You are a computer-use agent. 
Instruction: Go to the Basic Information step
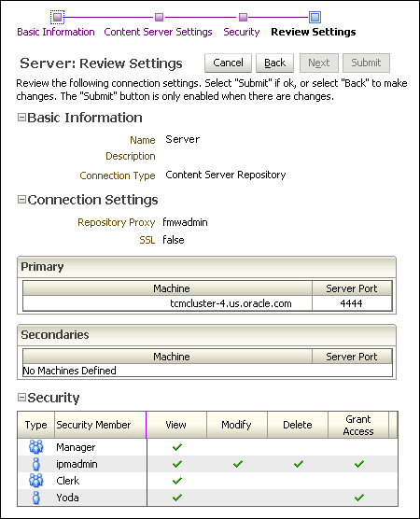point(56,32)
